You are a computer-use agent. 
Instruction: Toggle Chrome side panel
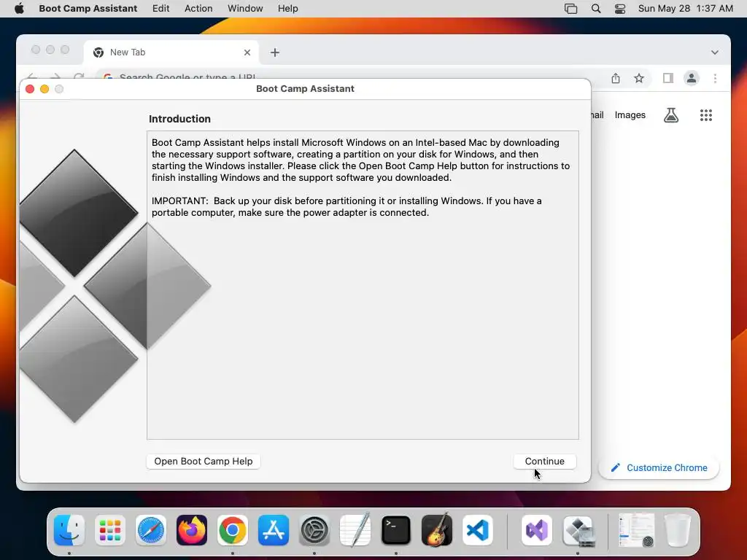pyautogui.click(x=668, y=78)
